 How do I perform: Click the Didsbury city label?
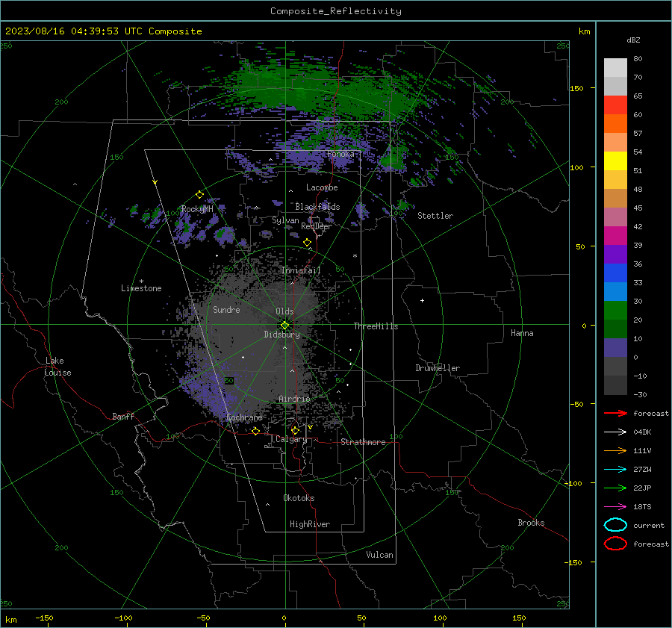(281, 335)
